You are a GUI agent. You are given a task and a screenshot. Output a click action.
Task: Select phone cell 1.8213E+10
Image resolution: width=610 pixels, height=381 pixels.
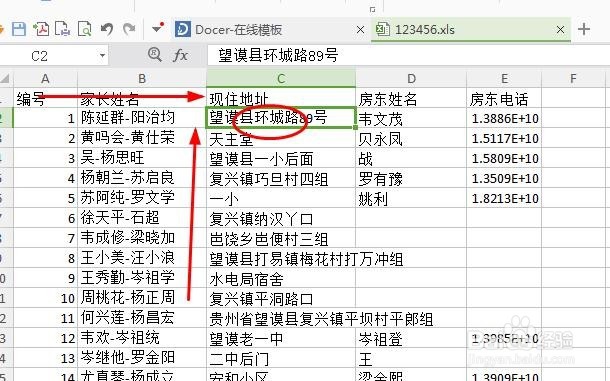tap(504, 198)
